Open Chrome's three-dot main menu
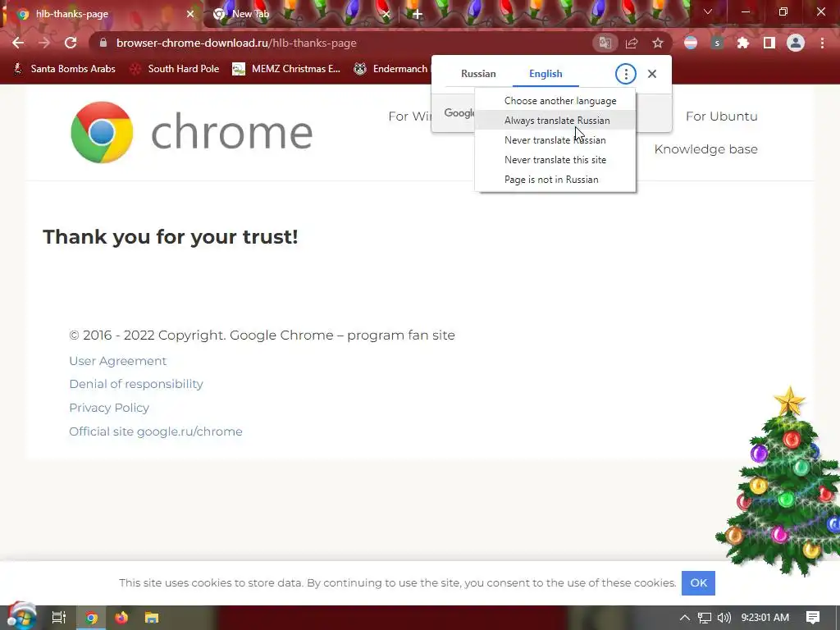Viewport: 840px width, 630px height. pyautogui.click(x=822, y=43)
